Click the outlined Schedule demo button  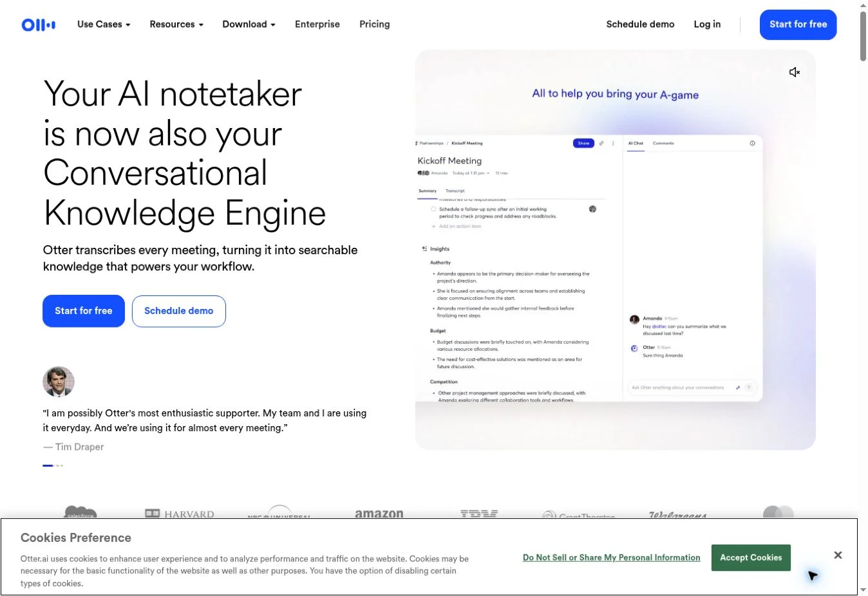(179, 311)
